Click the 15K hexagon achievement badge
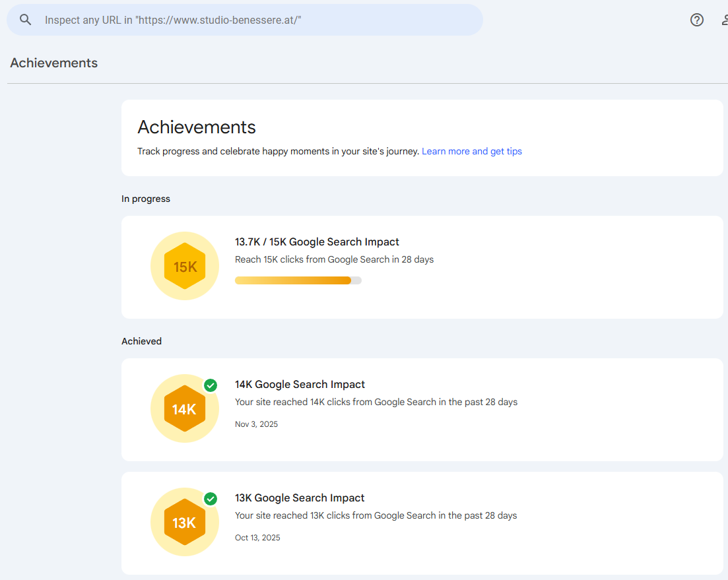This screenshot has height=580, width=728. [185, 267]
